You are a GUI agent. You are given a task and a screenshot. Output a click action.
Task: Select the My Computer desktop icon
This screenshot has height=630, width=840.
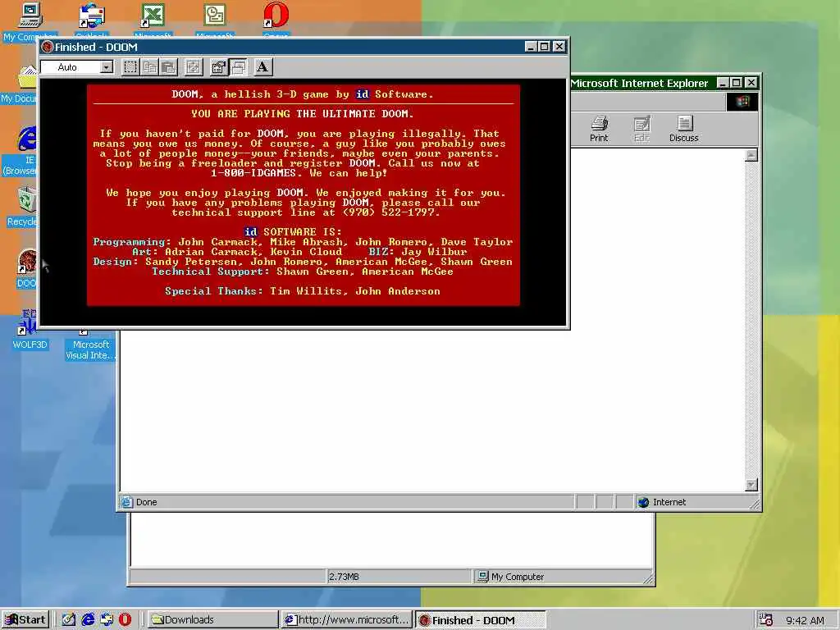click(30, 21)
